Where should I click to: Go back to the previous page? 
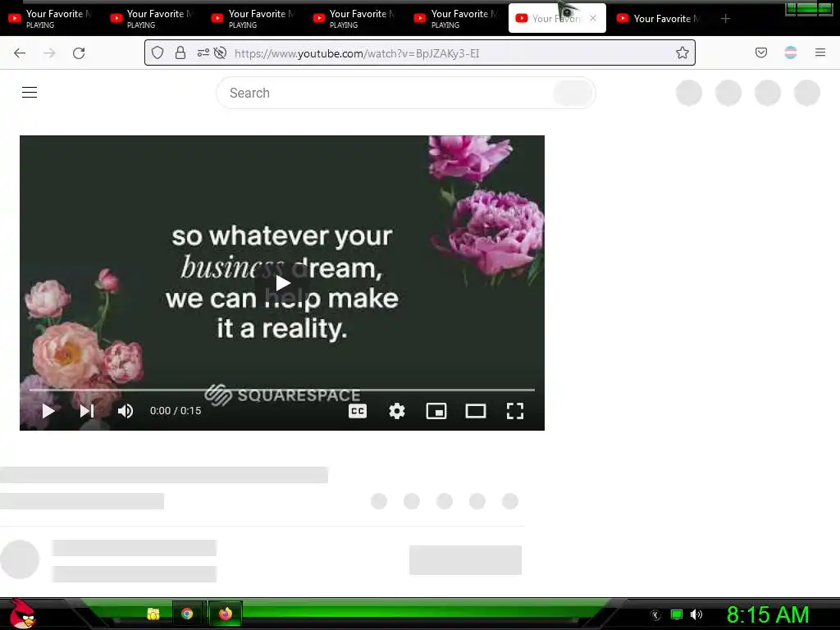tap(20, 53)
